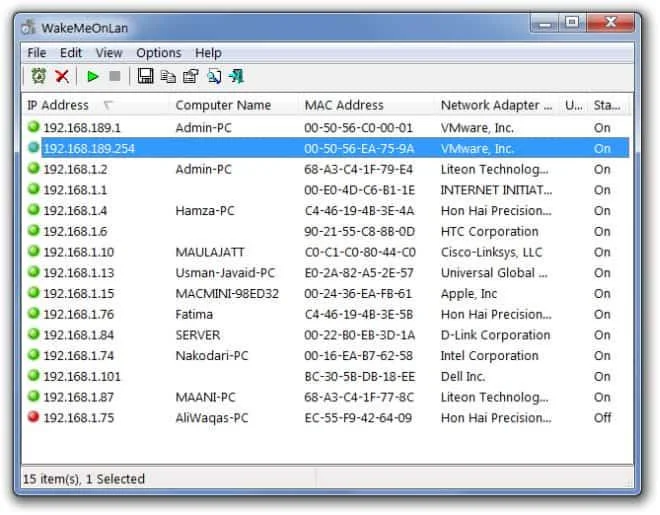This screenshot has height=515, width=660.
Task: Click Dell Inc. adapter cell
Action: point(463,376)
